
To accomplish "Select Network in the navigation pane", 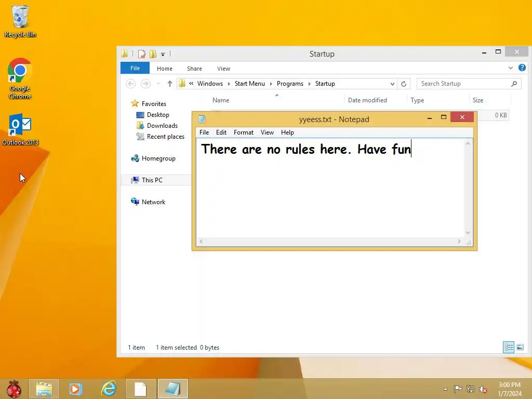I will pos(148,202).
